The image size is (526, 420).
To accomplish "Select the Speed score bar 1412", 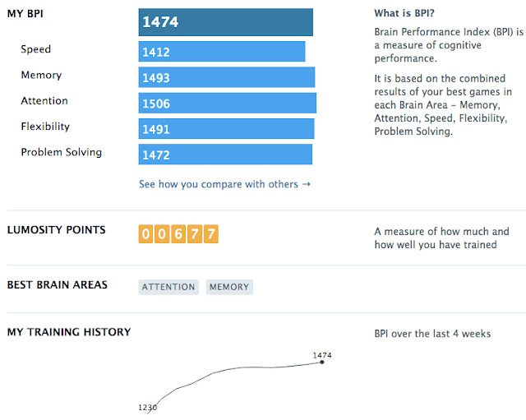I will pyautogui.click(x=222, y=51).
